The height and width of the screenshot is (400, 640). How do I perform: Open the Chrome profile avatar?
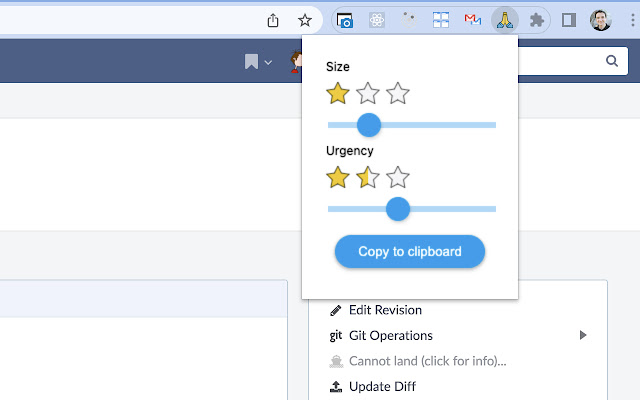pyautogui.click(x=600, y=20)
